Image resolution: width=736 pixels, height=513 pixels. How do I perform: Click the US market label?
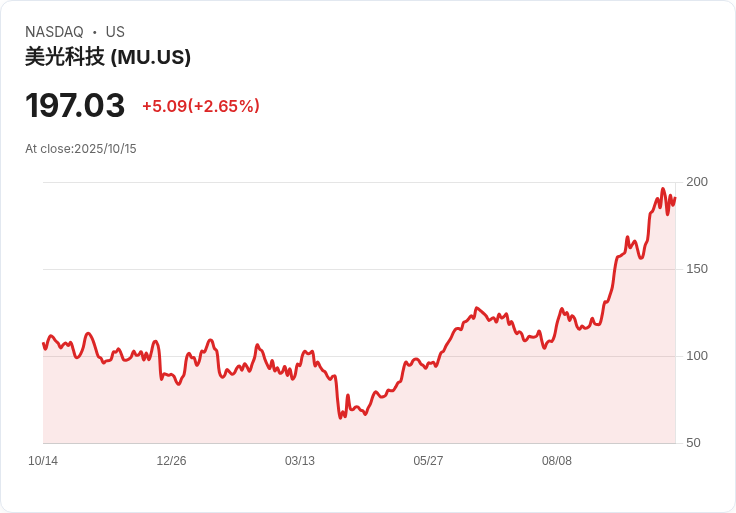point(115,32)
